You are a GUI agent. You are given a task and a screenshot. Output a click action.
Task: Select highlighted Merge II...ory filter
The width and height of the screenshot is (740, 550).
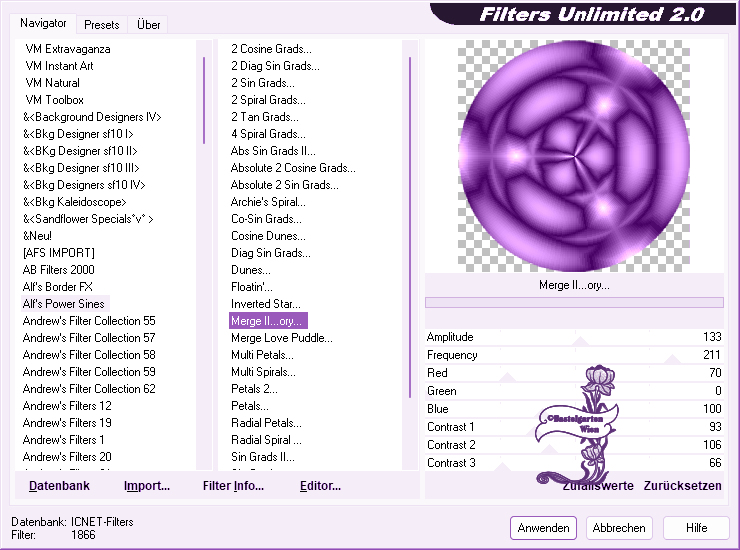[268, 321]
